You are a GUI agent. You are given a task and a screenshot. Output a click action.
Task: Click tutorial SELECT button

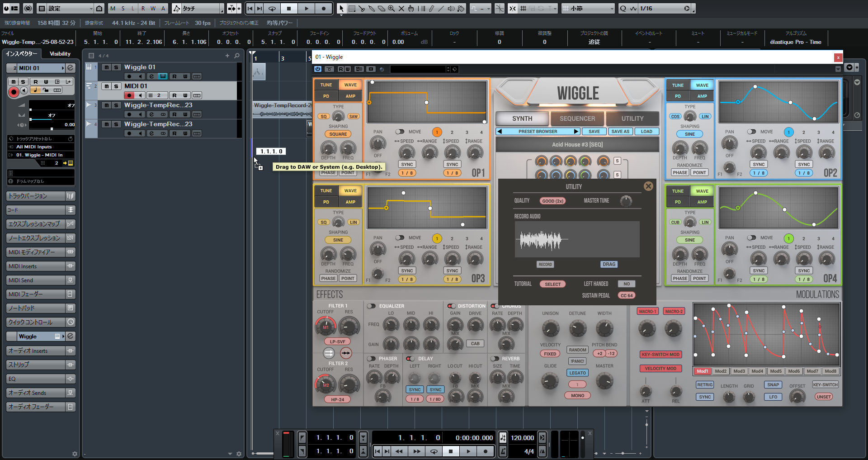(552, 284)
